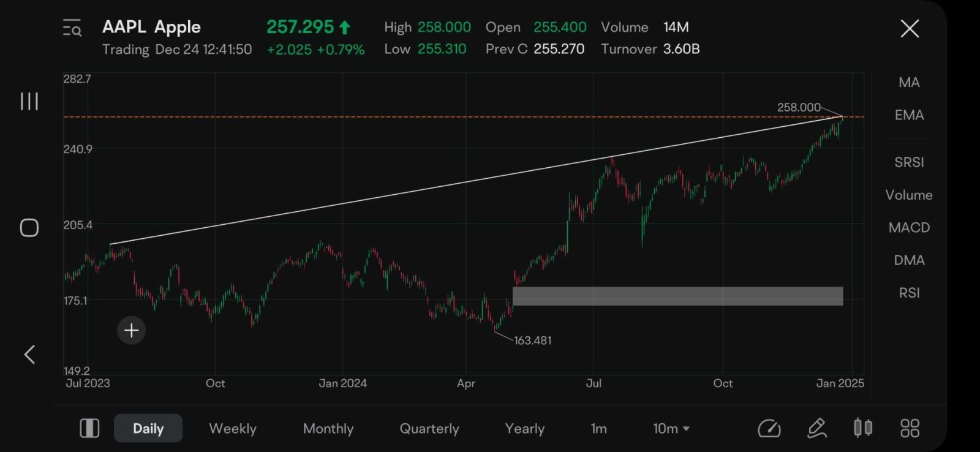Tap the Turnover value 3.60B
980x452 pixels.
(681, 49)
